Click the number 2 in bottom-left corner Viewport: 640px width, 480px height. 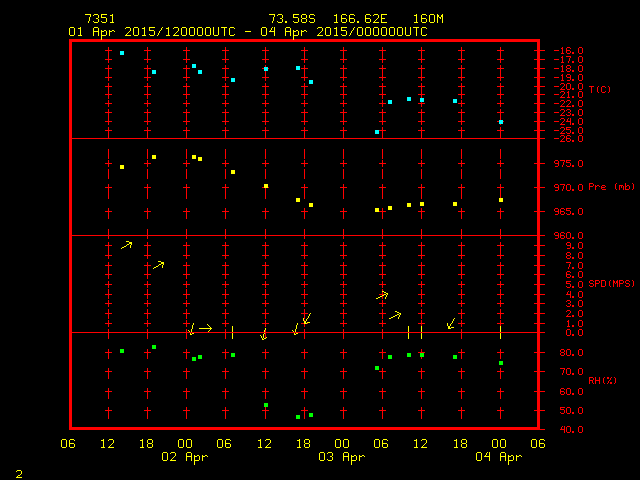tap(18, 472)
